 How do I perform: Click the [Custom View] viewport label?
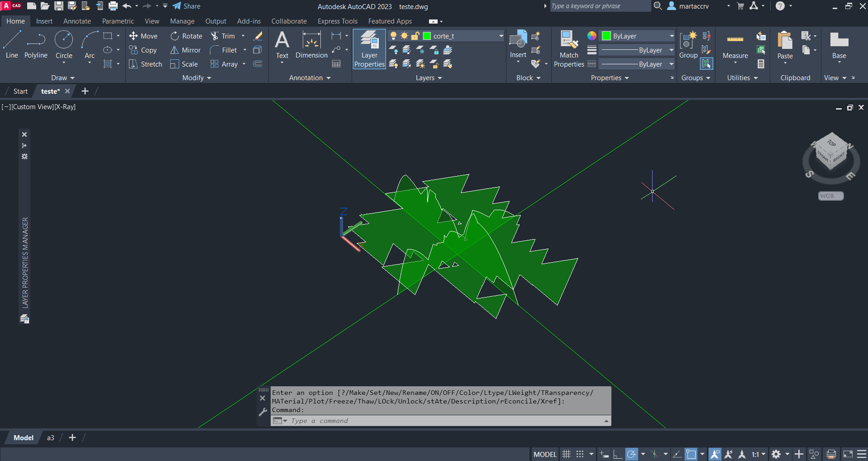click(x=32, y=107)
